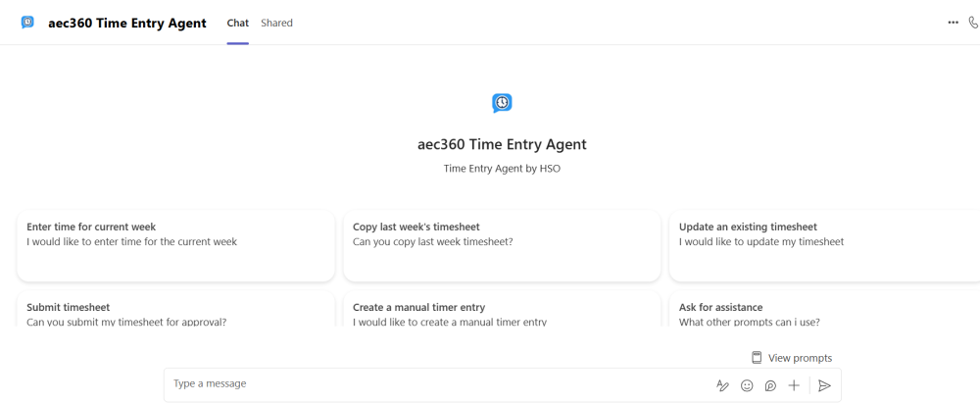This screenshot has width=980, height=404.
Task: Click the View prompts book icon
Action: coord(757,358)
